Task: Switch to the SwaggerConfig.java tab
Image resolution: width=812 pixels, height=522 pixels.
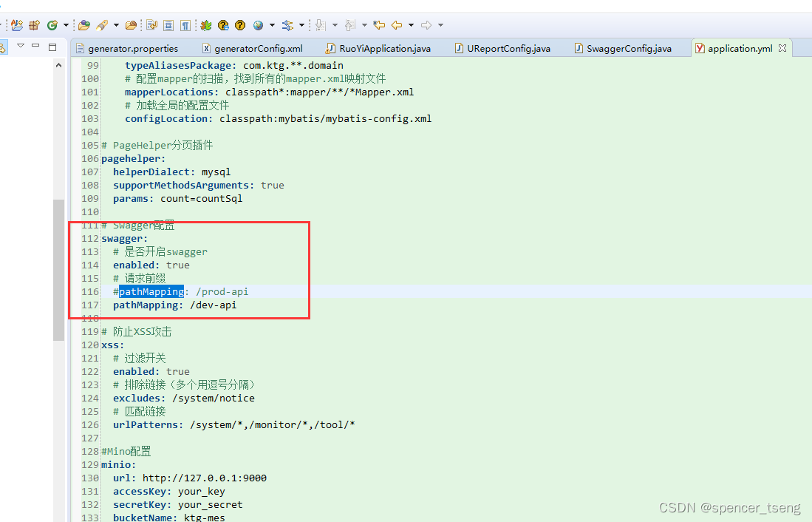Action: click(628, 48)
